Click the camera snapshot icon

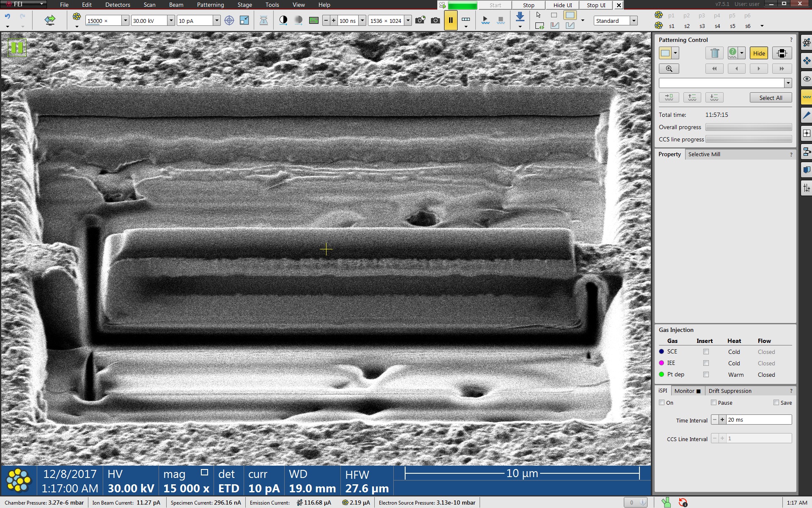coord(435,20)
